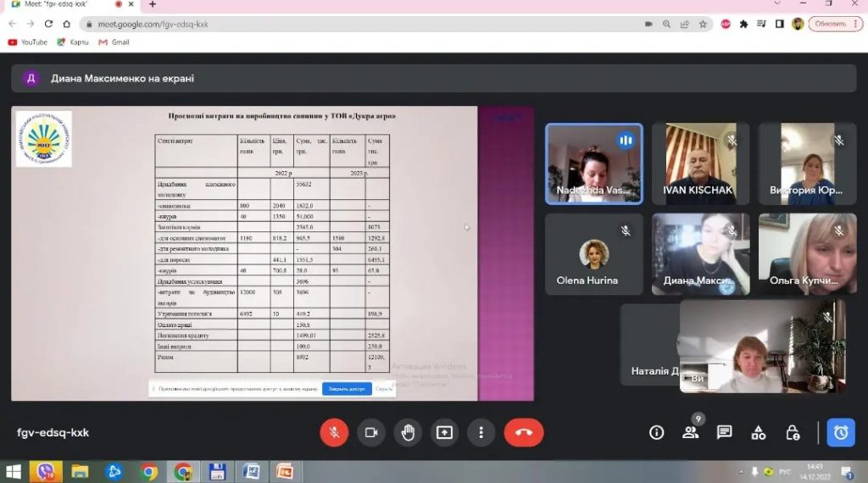Toggle the camera on or off
The width and height of the screenshot is (868, 483).
click(x=370, y=432)
